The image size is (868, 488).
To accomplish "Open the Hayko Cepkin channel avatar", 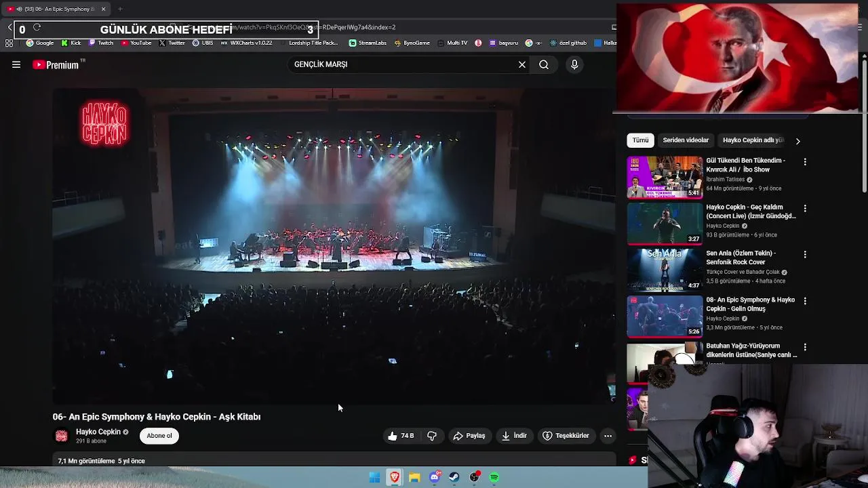I will (x=62, y=436).
